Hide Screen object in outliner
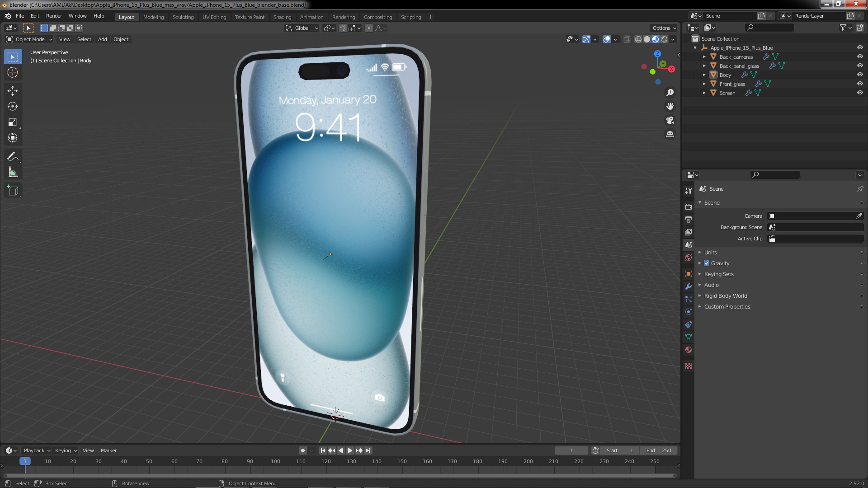Viewport: 868px width, 488px height. coord(860,93)
